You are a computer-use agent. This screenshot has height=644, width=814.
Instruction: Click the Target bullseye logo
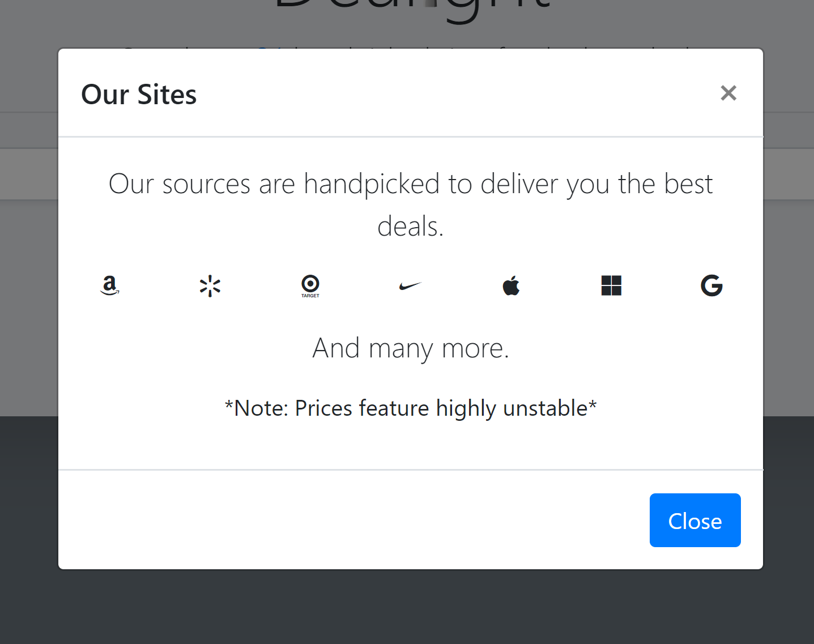(310, 283)
